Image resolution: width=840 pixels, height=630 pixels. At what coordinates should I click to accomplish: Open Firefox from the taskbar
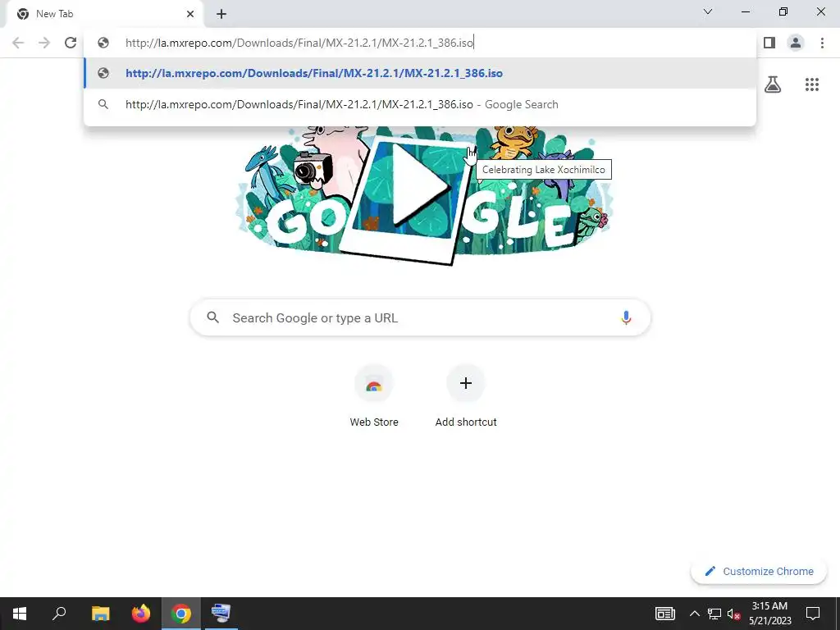(141, 614)
